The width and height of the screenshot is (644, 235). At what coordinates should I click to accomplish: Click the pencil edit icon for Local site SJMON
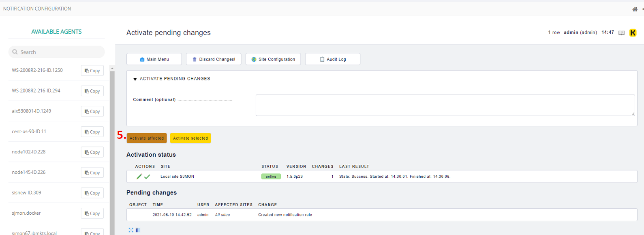click(x=139, y=177)
